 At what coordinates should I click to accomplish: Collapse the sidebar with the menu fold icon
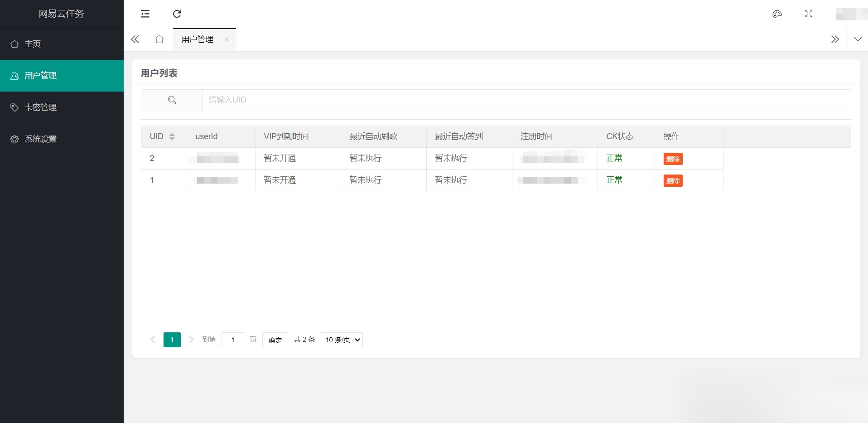pos(145,14)
